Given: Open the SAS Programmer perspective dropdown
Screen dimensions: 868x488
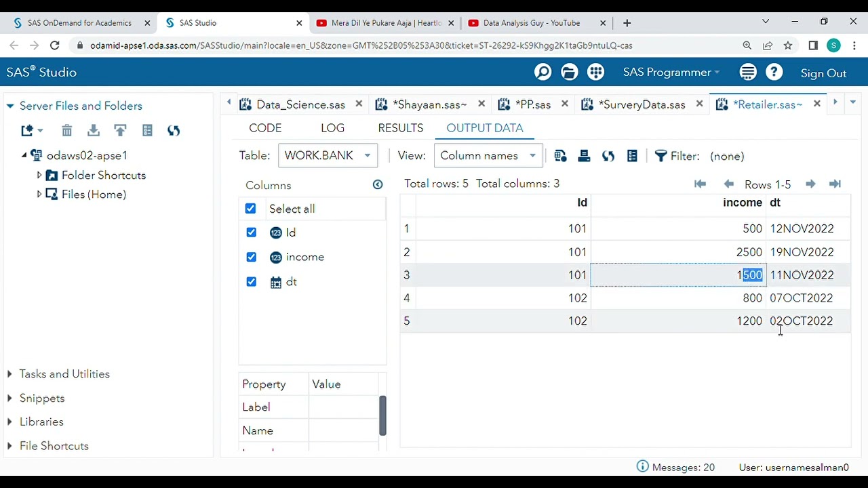Looking at the screenshot, I should (671, 73).
